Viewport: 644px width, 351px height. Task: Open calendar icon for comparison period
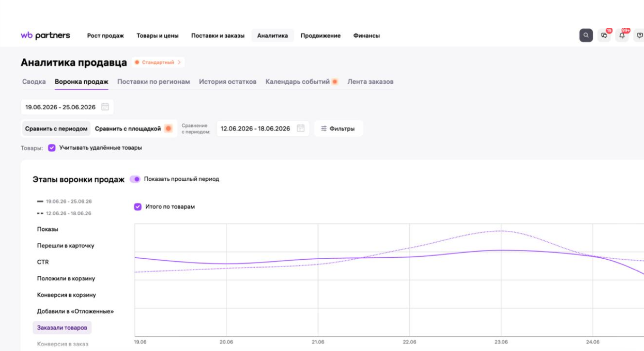[x=300, y=128]
